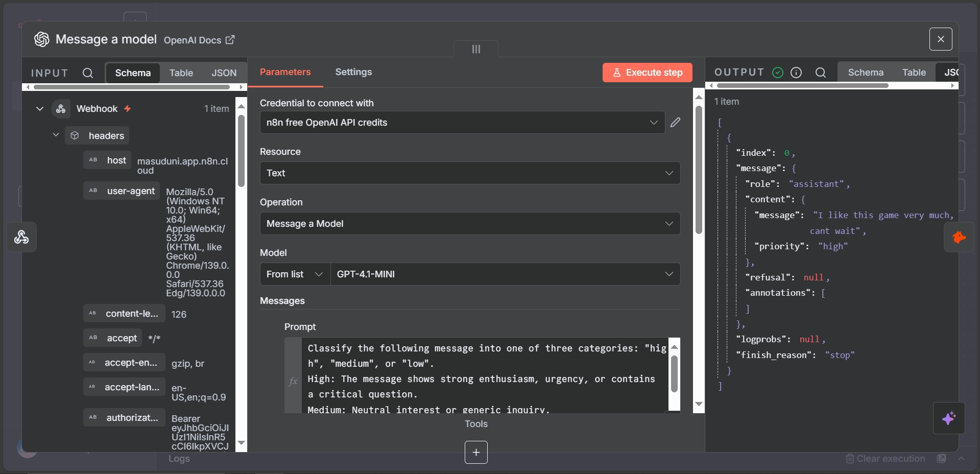This screenshot has width=980, height=474.
Task: Open the Resource Text dropdown
Action: tap(470, 173)
